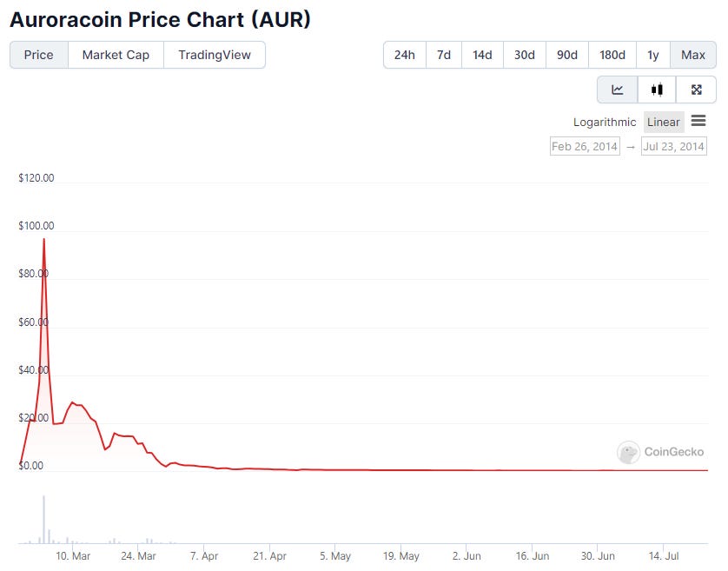Image resolution: width=728 pixels, height=571 pixels.
Task: Click the fullscreen expand icon
Action: (x=696, y=90)
